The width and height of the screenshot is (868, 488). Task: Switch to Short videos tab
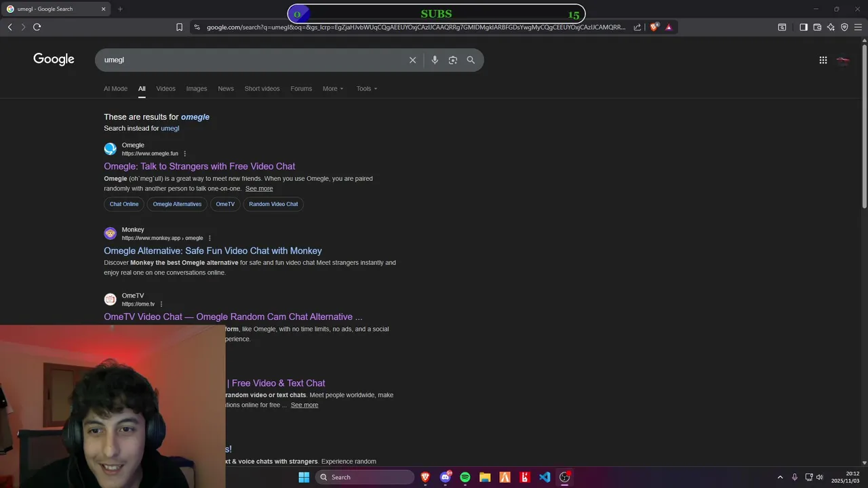click(262, 89)
